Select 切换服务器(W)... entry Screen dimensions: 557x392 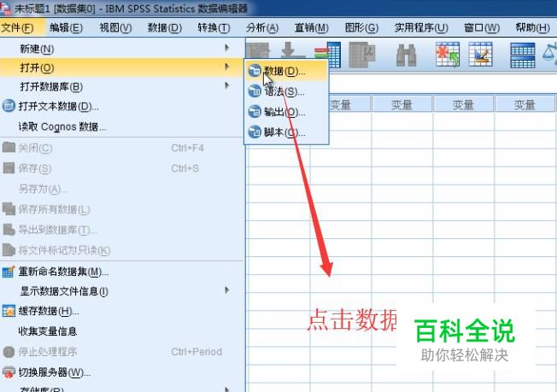pos(122,372)
